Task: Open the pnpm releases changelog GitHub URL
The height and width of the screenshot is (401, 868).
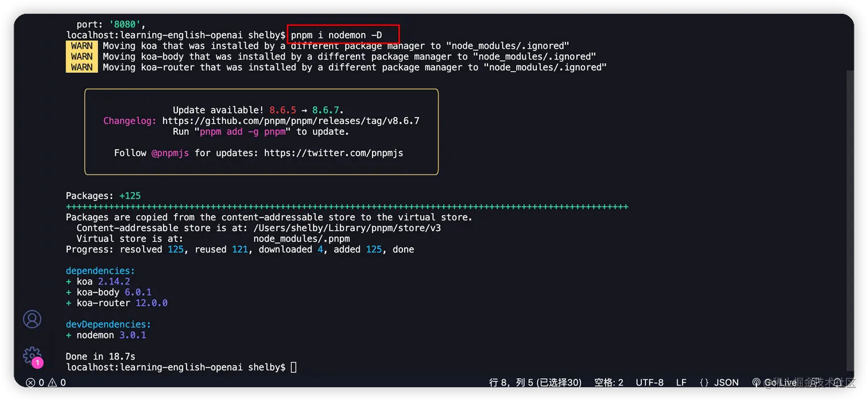Action: pyautogui.click(x=290, y=121)
